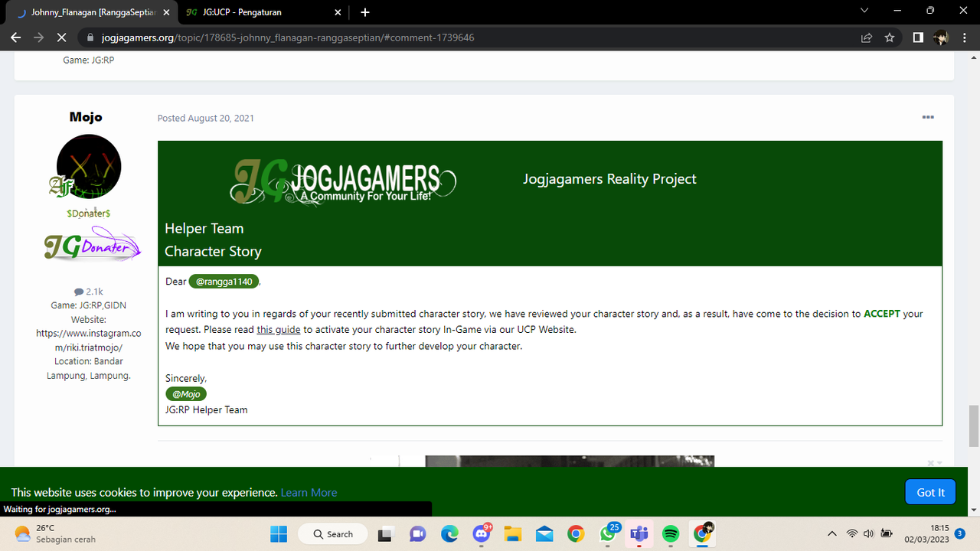This screenshot has height=551, width=980.
Task: Close the Johnny_Flanagan tab
Action: (x=167, y=12)
